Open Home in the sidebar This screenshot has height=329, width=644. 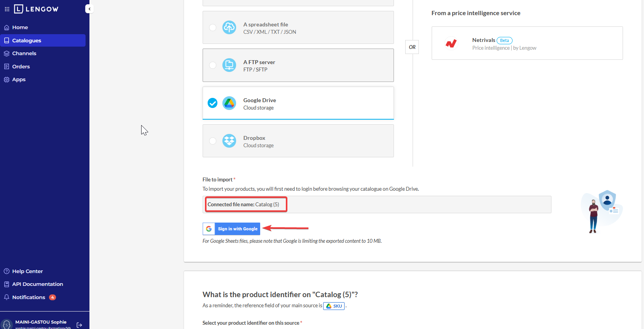[20, 28]
